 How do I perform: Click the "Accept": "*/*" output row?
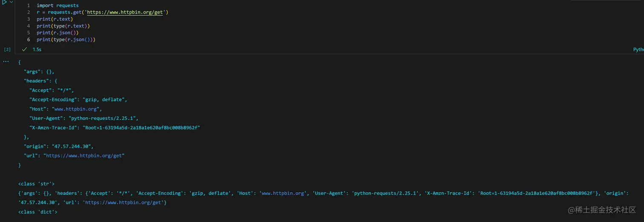click(52, 90)
